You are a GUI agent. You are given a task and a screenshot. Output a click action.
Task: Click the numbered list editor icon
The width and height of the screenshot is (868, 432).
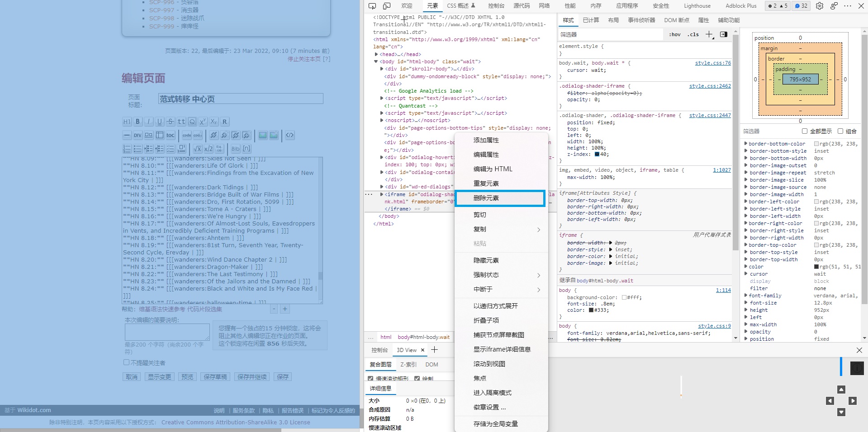pos(127,149)
